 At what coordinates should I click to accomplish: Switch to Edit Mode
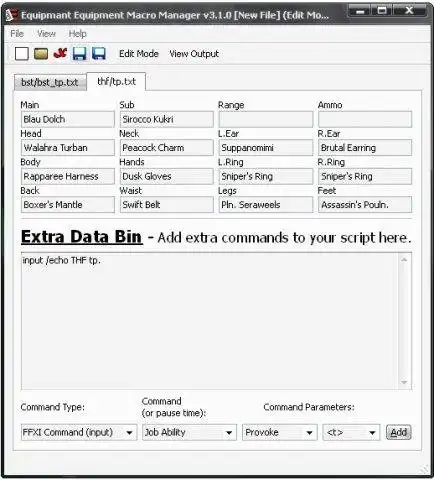point(139,54)
